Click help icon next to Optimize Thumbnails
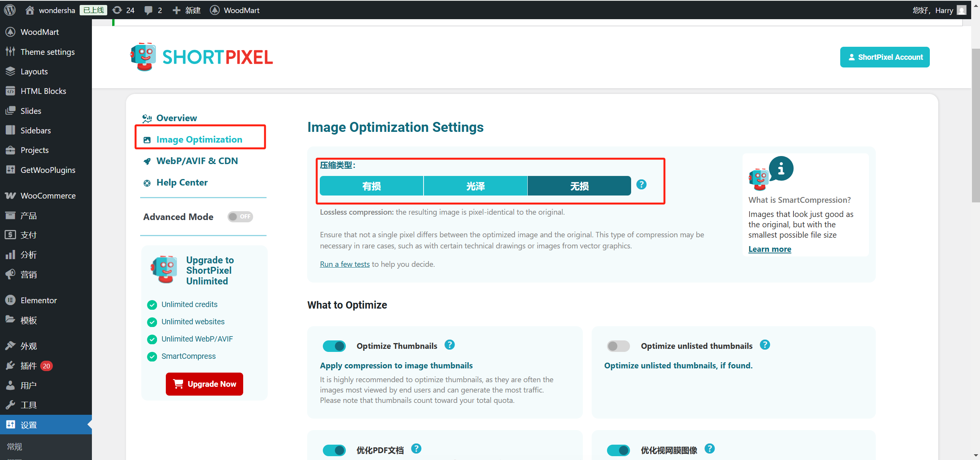Viewport: 980px width, 460px height. 450,345
